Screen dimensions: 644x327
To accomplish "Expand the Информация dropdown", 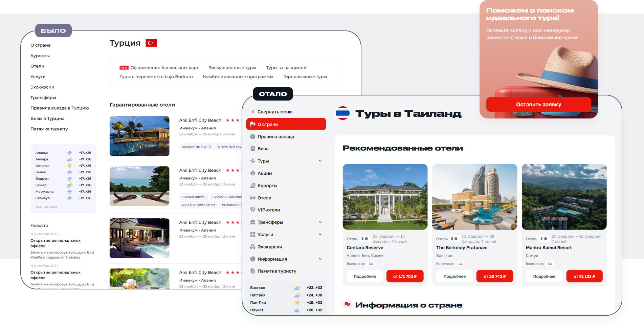I will (x=320, y=259).
